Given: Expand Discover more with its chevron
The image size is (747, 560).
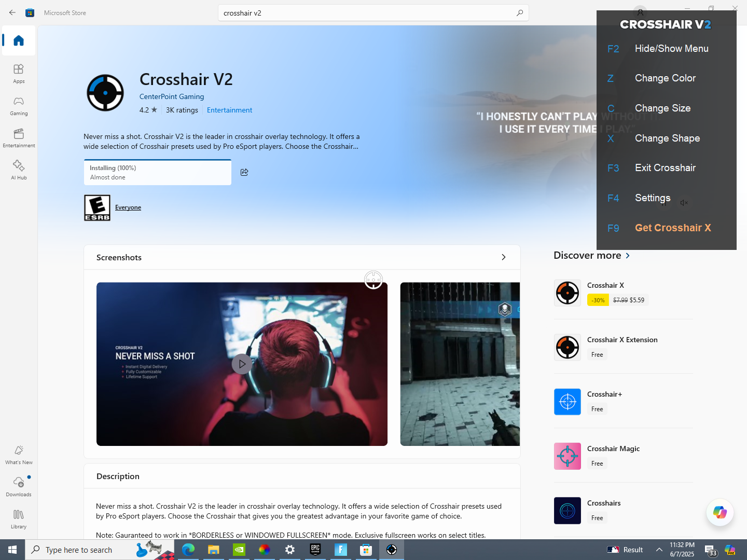Looking at the screenshot, I should coord(628,256).
